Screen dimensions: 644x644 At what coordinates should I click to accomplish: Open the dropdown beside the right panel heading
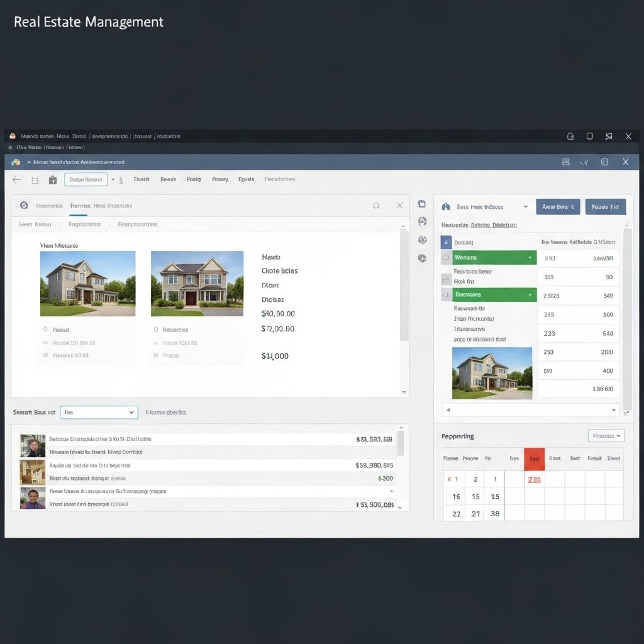coord(526,206)
